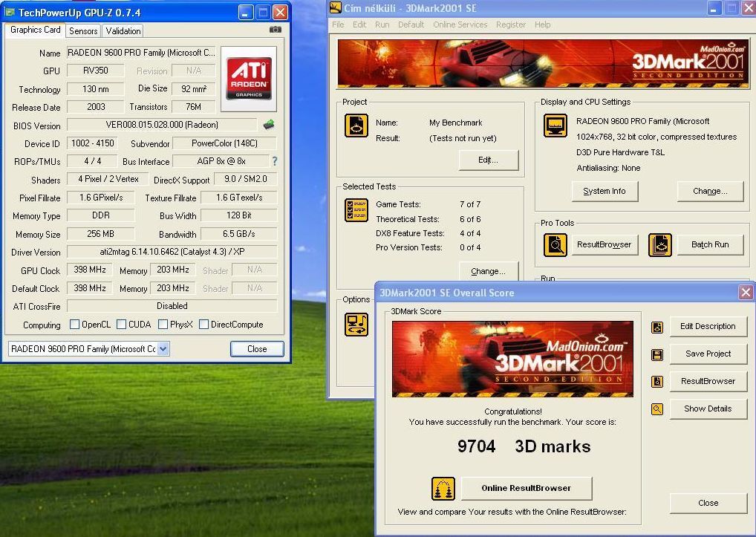This screenshot has width=756, height=537.
Task: Click the ResultBrowser icon in score dialog
Action: coord(656,382)
